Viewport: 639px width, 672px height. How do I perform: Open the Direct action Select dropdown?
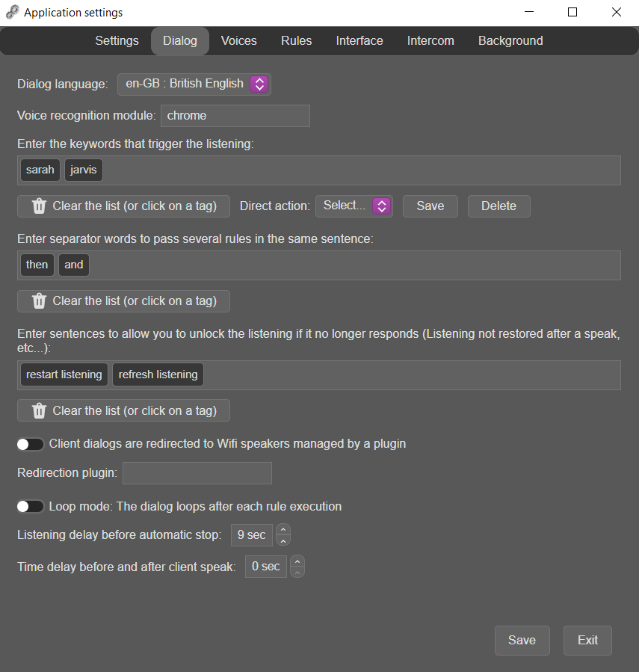pos(354,206)
